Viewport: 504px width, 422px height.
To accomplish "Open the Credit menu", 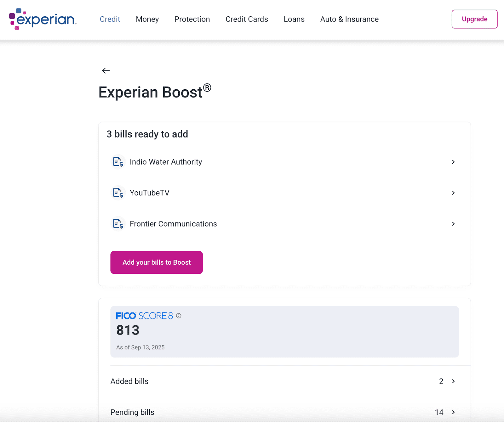I will click(x=110, y=19).
